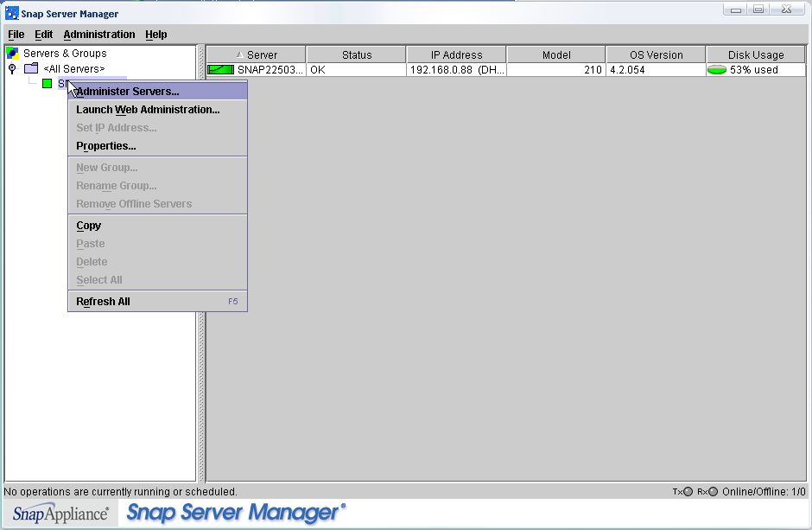Maximize the Snap Server Manager window
Image resolution: width=812 pixels, height=530 pixels.
pyautogui.click(x=758, y=10)
